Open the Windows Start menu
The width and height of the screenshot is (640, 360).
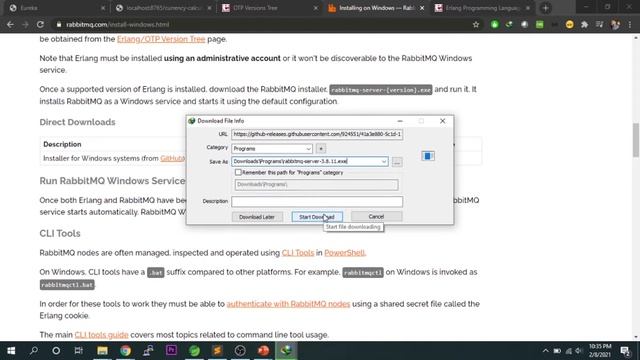pyautogui.click(x=11, y=351)
